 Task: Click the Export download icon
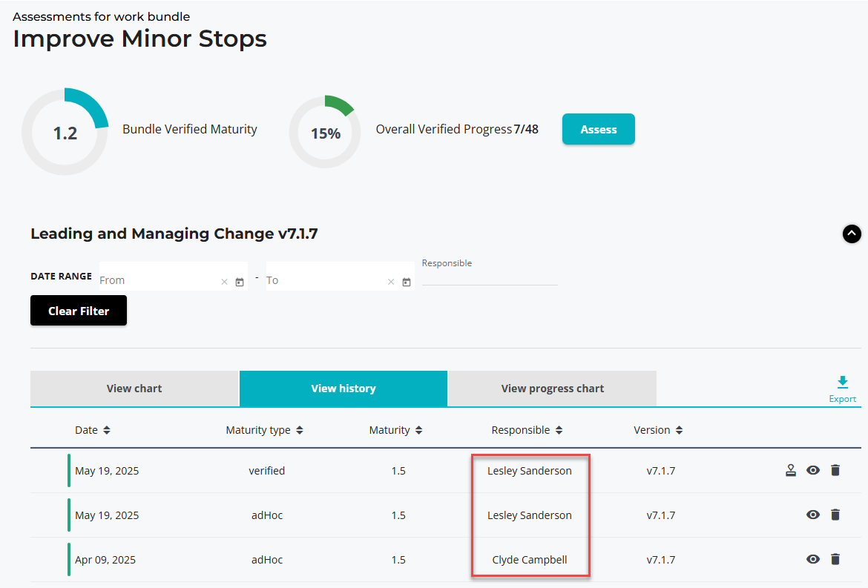(842, 383)
